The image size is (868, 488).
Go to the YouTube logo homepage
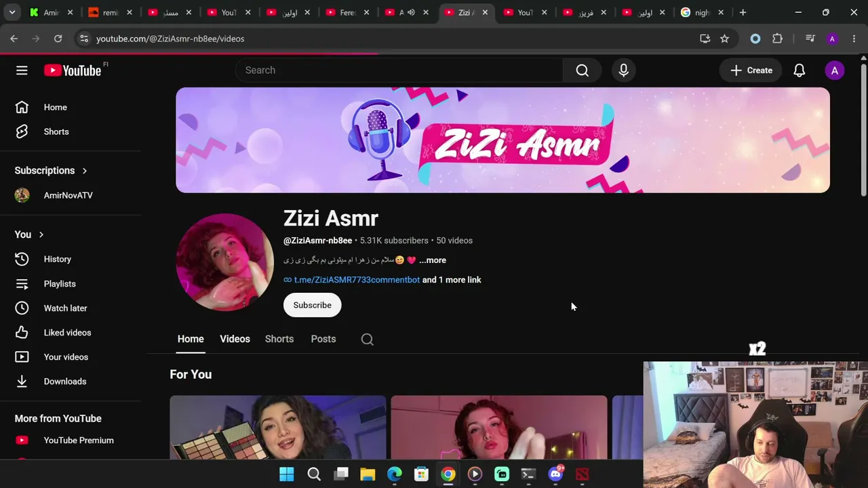tap(73, 70)
